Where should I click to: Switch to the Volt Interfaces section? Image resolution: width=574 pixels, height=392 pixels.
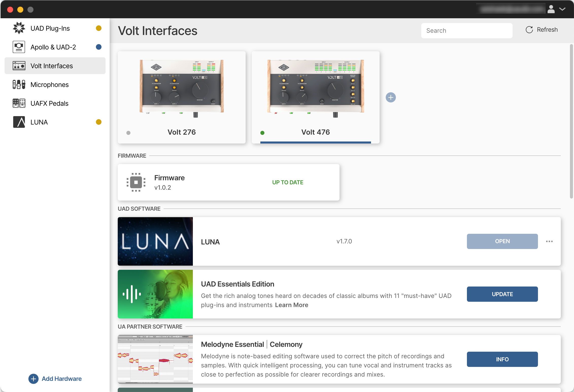(x=52, y=66)
